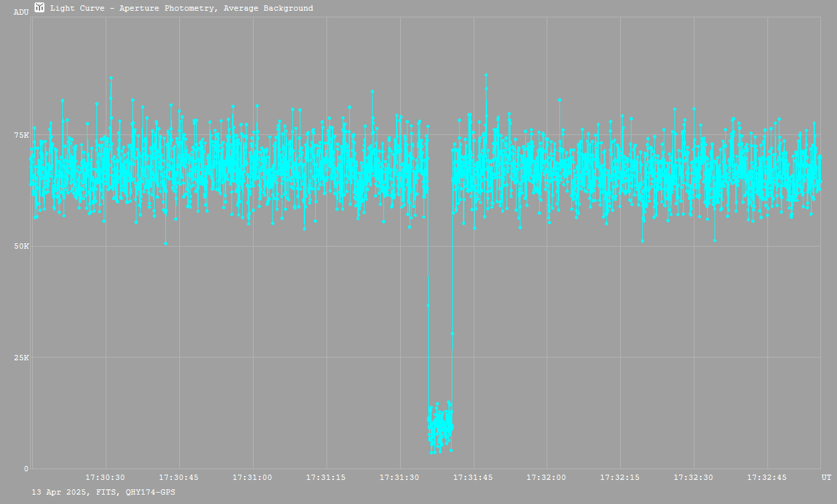The width and height of the screenshot is (837, 504).
Task: Click the 17:32:45 time label
Action: click(767, 477)
